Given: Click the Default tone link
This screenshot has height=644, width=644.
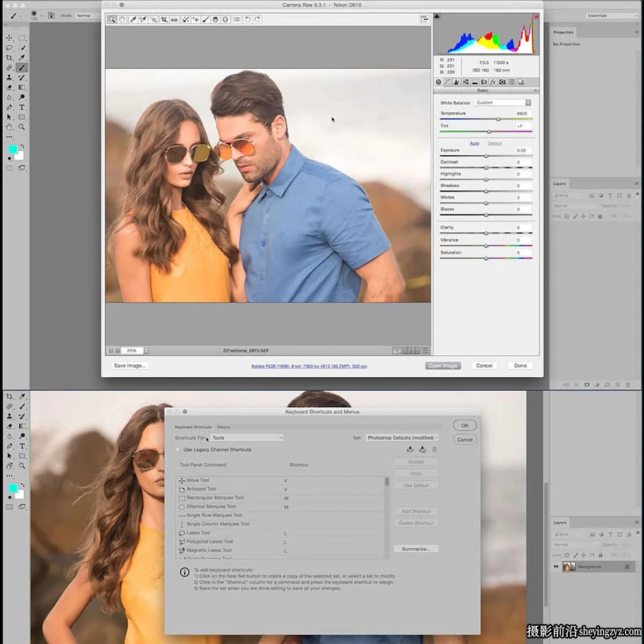Looking at the screenshot, I should (x=495, y=143).
